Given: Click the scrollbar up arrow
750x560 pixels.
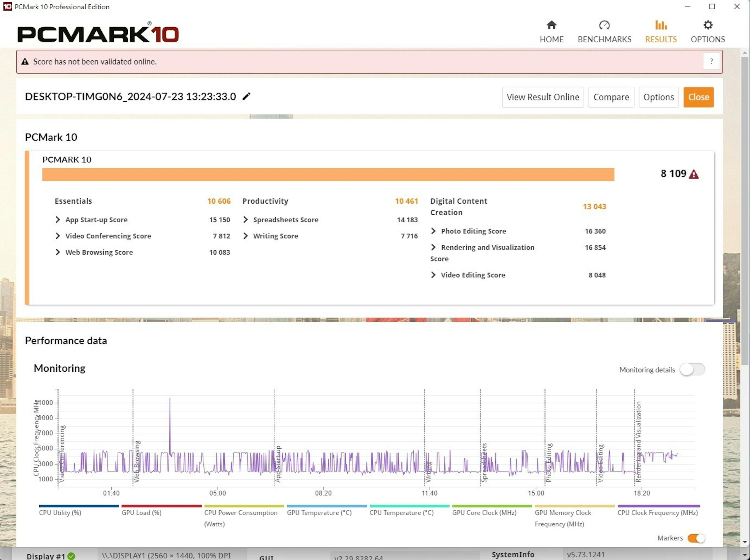Looking at the screenshot, I should click(x=744, y=53).
